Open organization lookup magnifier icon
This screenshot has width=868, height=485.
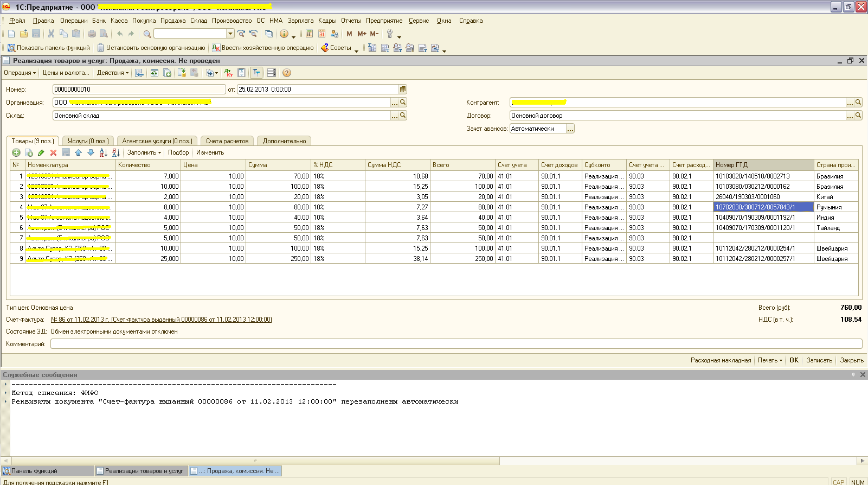coord(403,102)
